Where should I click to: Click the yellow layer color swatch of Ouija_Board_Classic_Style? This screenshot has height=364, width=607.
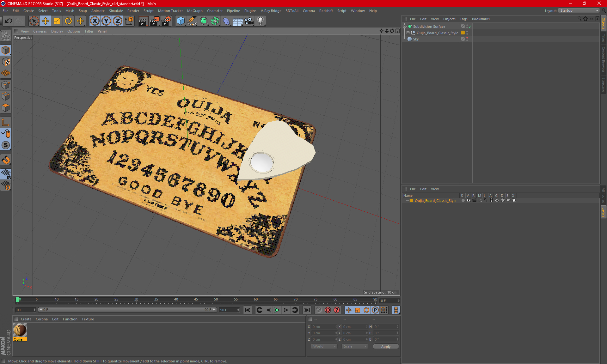click(x=411, y=201)
